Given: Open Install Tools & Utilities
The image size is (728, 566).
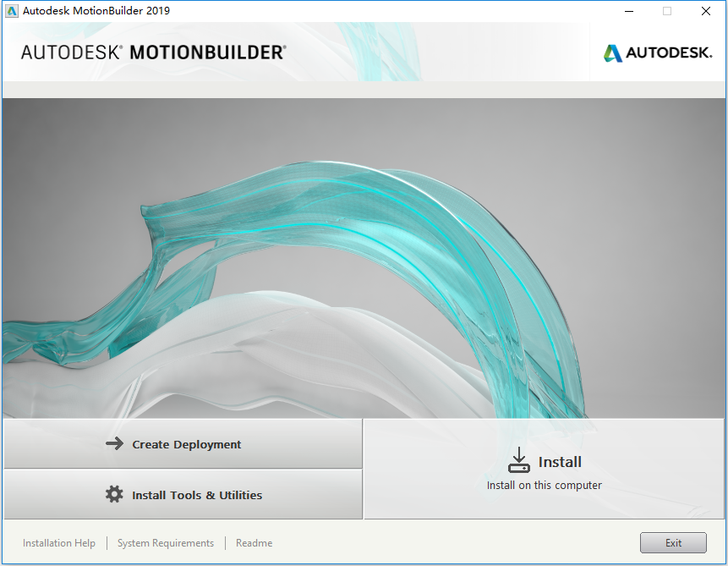Looking at the screenshot, I should coord(183,494).
